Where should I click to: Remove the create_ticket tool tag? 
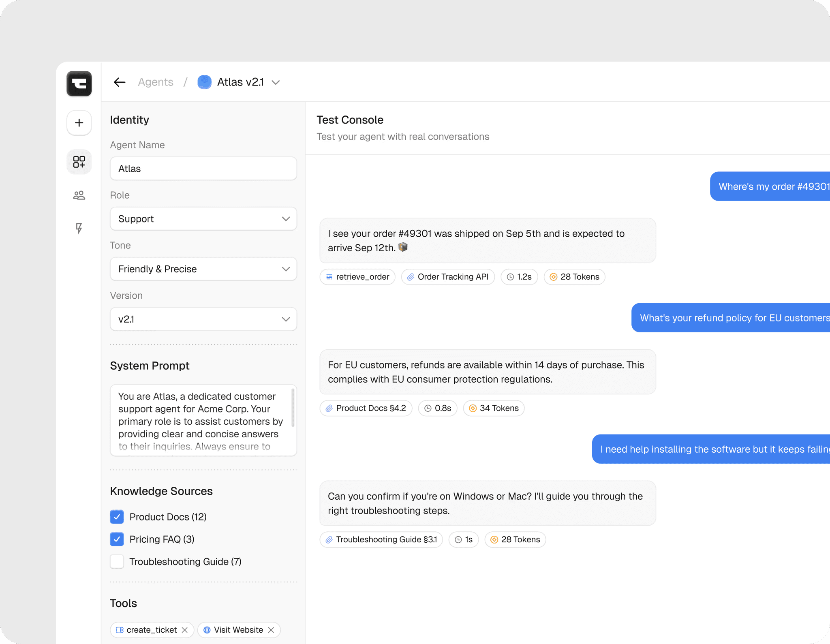tap(185, 630)
